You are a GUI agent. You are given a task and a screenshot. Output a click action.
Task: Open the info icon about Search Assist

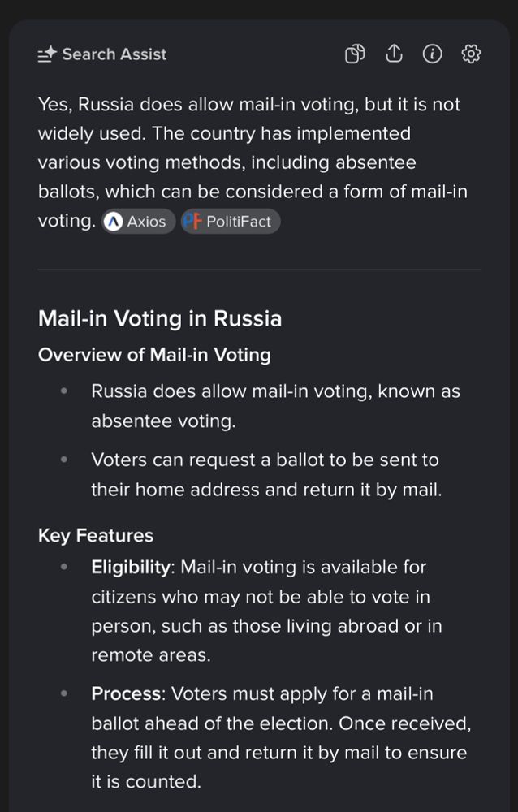click(433, 54)
